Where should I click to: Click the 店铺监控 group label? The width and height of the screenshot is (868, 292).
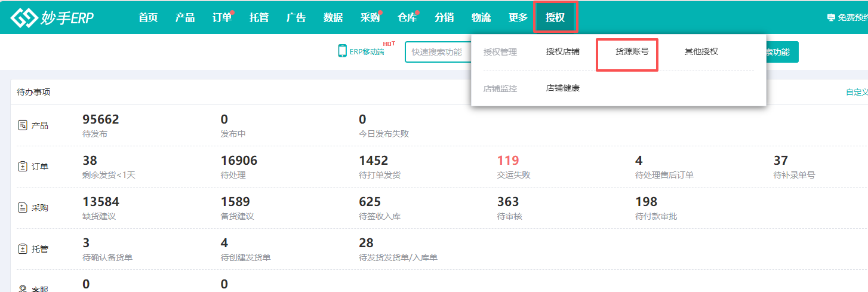tap(500, 88)
